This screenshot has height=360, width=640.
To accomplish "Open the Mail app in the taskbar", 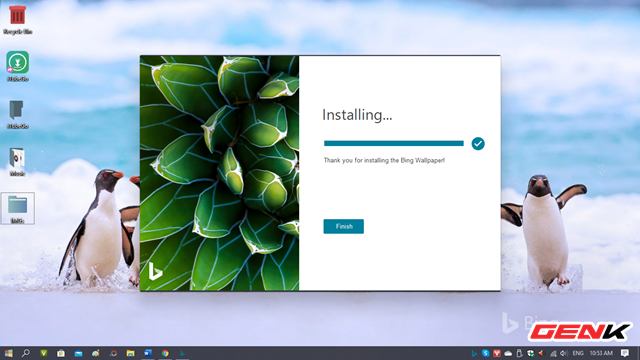I will pos(78,353).
